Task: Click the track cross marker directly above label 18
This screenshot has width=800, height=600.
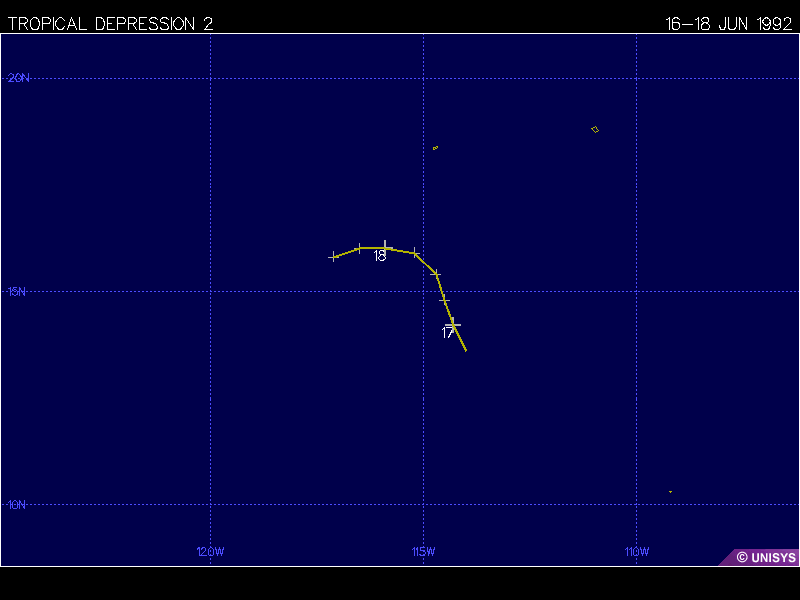Action: point(386,245)
